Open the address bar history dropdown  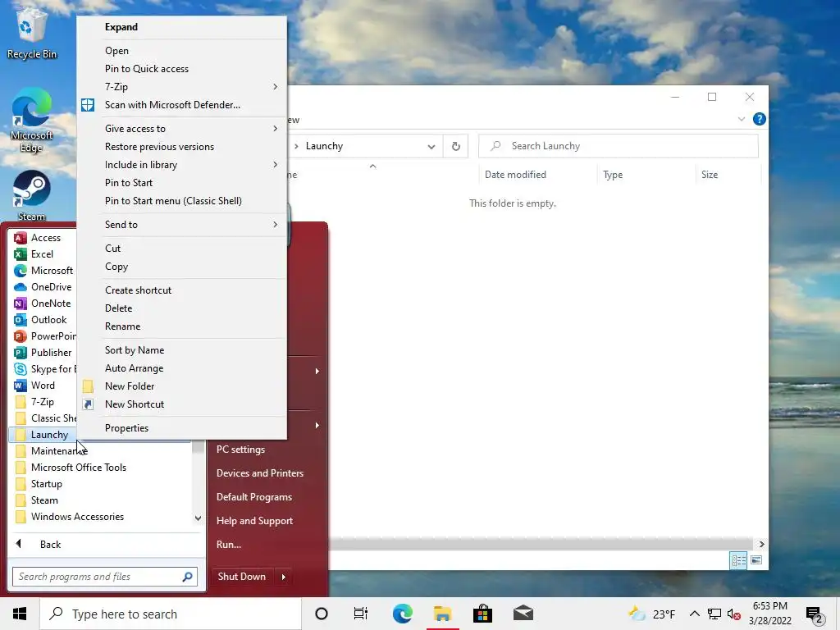point(431,146)
